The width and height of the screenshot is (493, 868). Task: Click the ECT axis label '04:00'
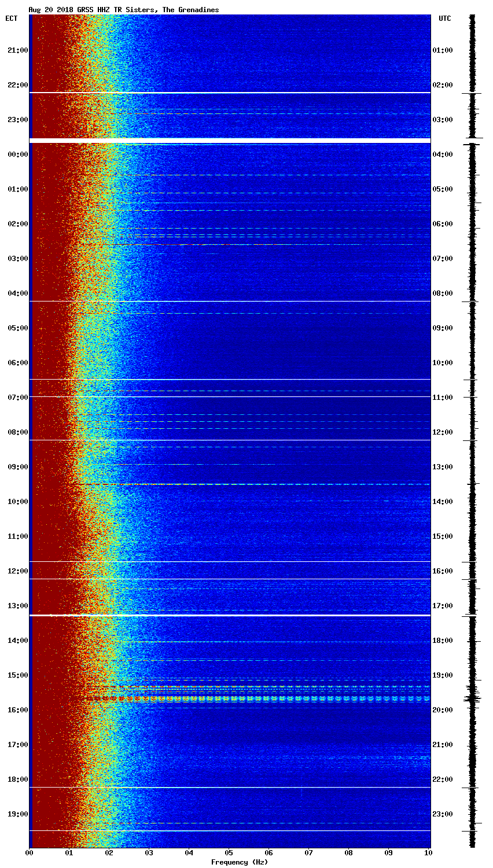point(18,293)
